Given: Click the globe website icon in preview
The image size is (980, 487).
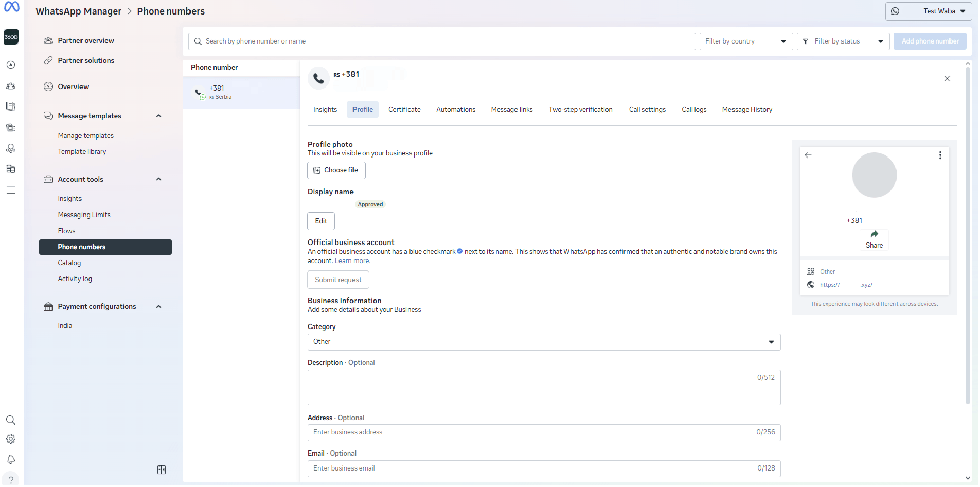Looking at the screenshot, I should [811, 285].
